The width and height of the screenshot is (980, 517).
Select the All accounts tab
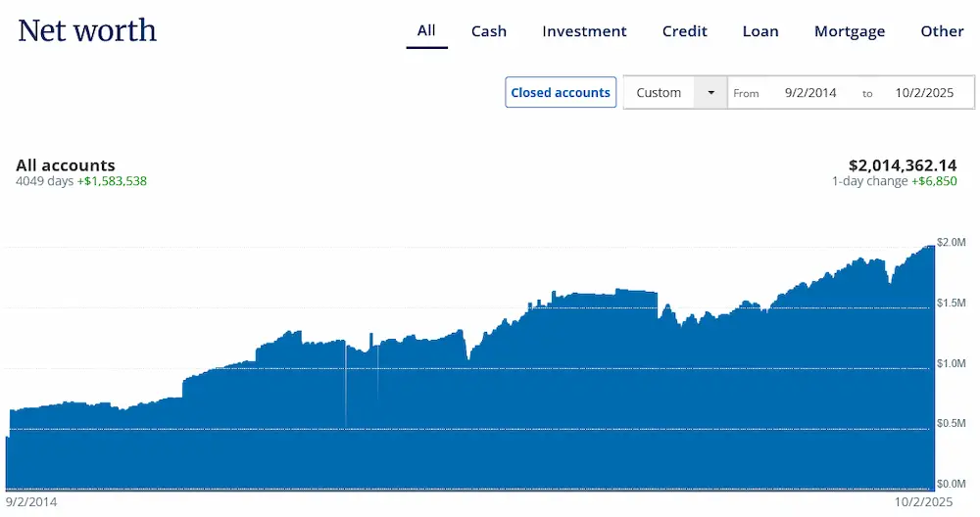pos(426,30)
